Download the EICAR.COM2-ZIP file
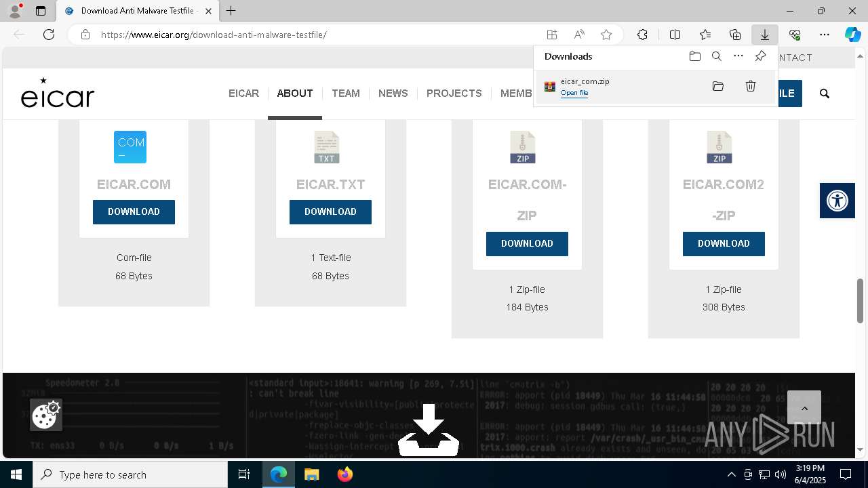Viewport: 868px width, 488px height. tap(724, 244)
